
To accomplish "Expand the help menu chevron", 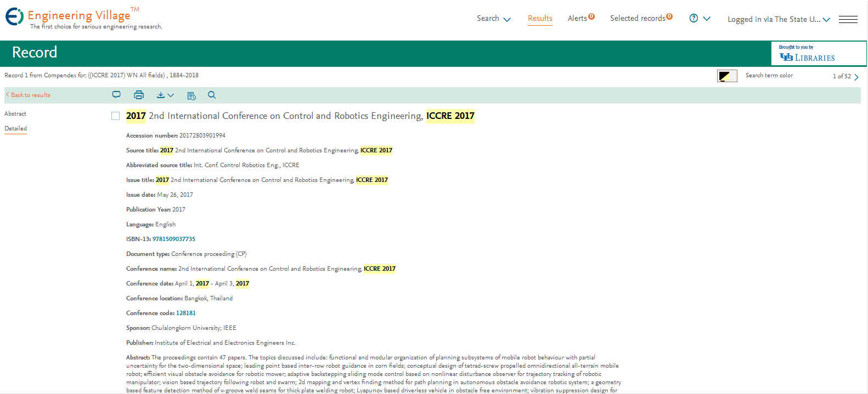I will (x=707, y=19).
